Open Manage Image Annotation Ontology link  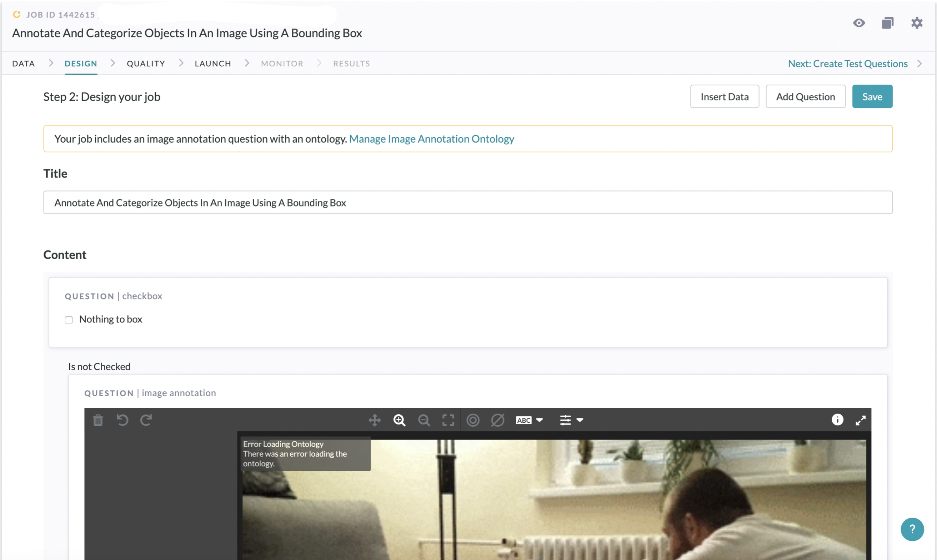coord(431,139)
